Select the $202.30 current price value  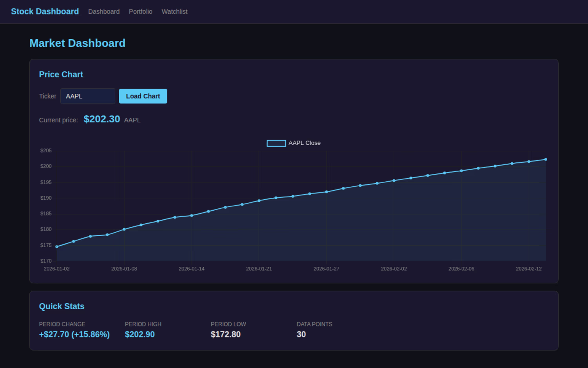pos(102,119)
